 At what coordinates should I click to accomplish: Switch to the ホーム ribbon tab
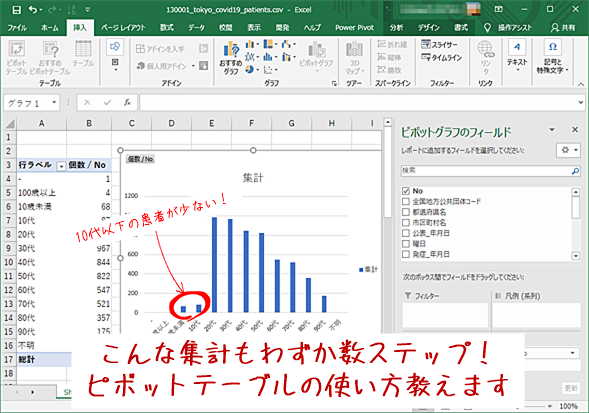click(50, 27)
